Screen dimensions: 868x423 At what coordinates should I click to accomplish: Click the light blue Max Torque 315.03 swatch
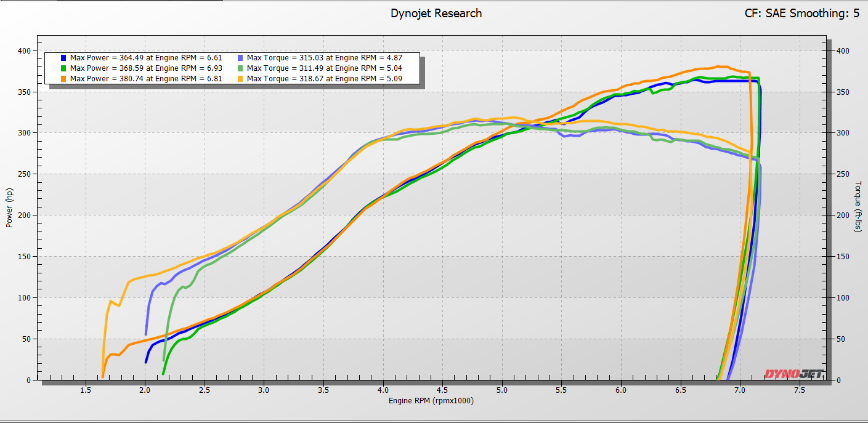click(240, 58)
